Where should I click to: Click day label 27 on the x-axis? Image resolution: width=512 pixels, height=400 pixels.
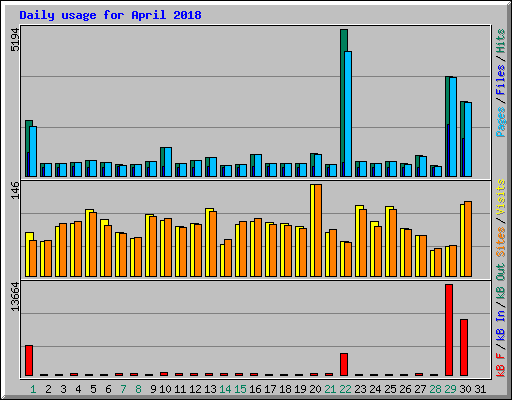[420, 389]
